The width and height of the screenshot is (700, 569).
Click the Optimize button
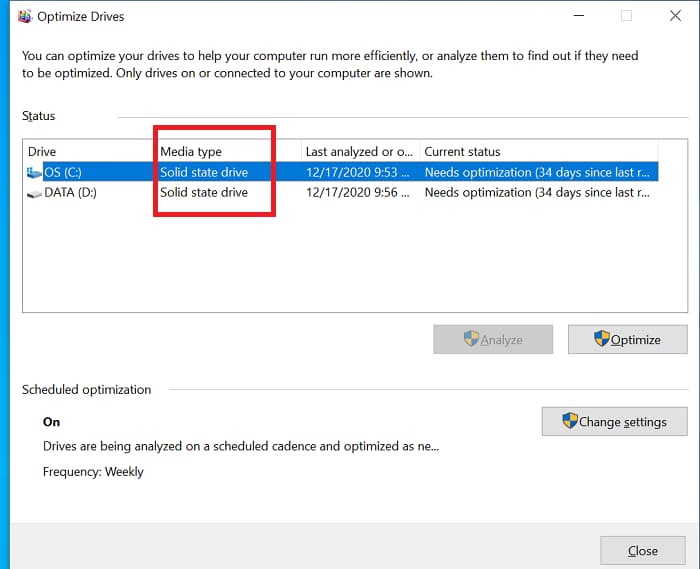(628, 340)
